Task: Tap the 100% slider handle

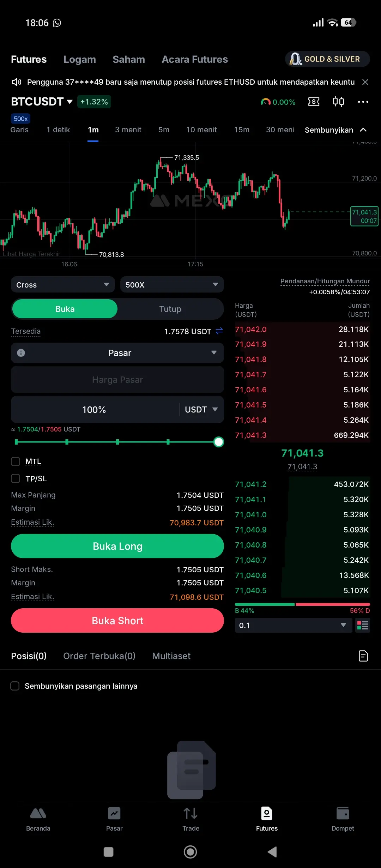Action: coord(219,442)
